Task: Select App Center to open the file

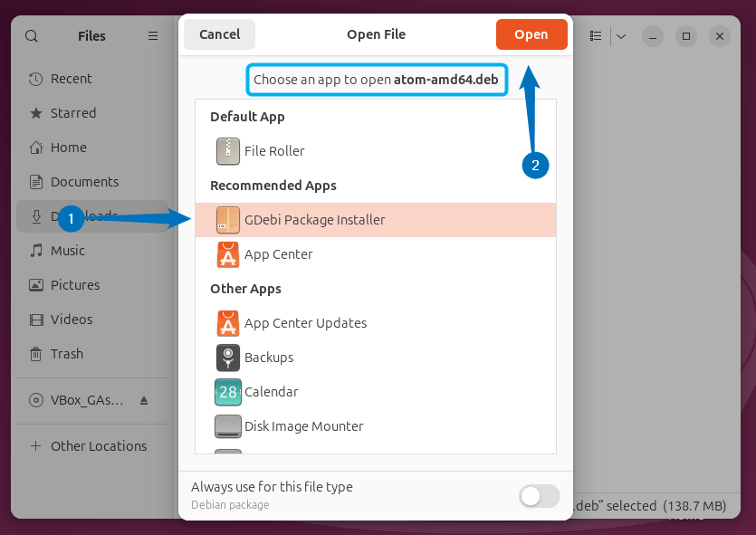Action: (278, 254)
